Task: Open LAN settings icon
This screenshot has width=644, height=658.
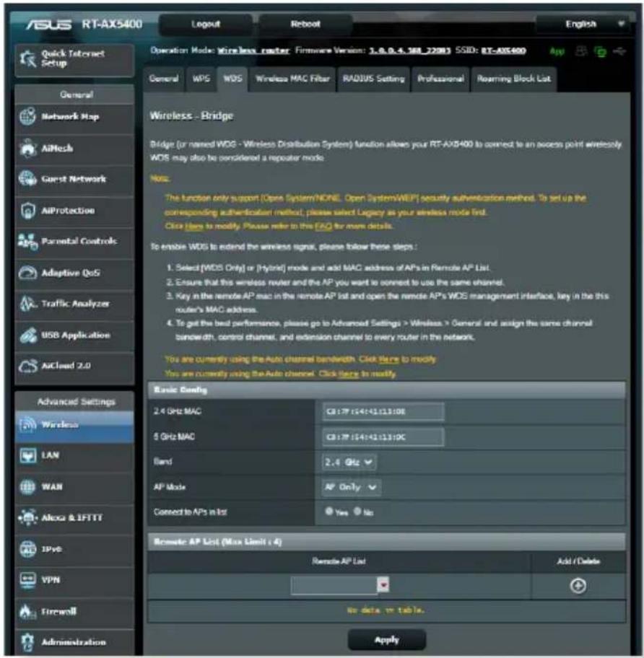Action: pos(27,455)
